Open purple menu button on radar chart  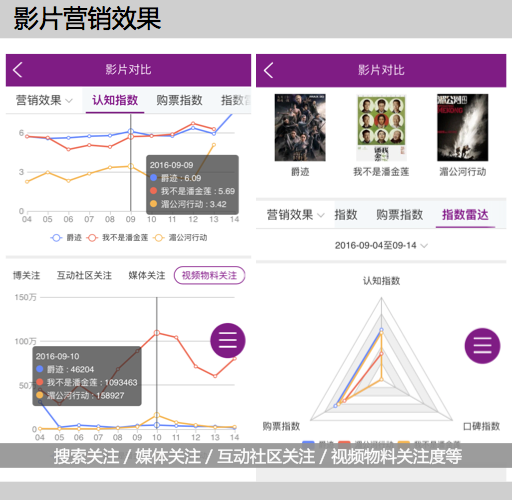[482, 346]
